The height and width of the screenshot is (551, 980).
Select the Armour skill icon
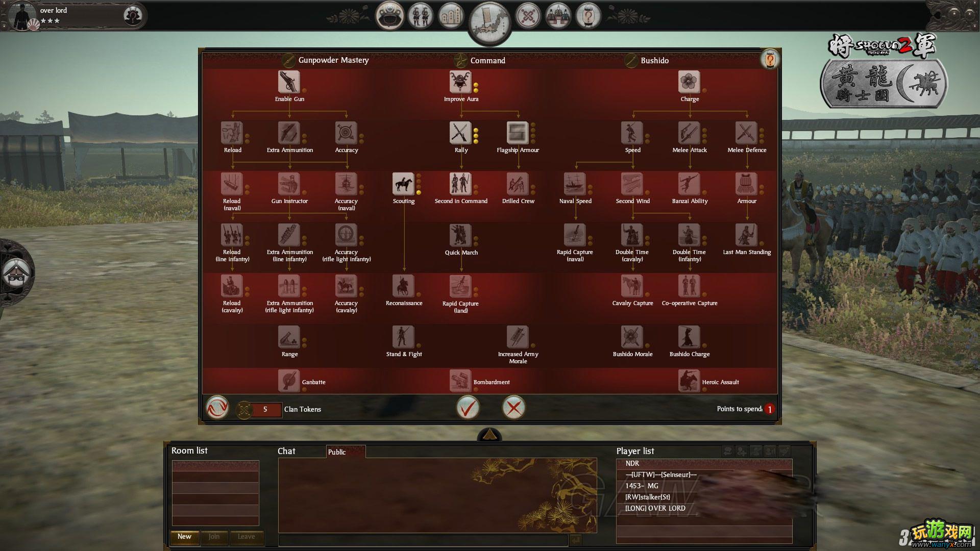[746, 184]
